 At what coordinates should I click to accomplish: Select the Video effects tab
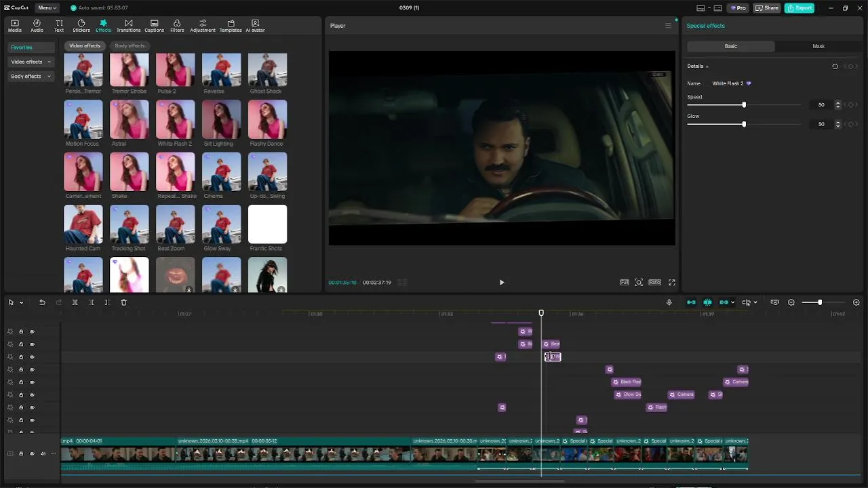coord(85,46)
